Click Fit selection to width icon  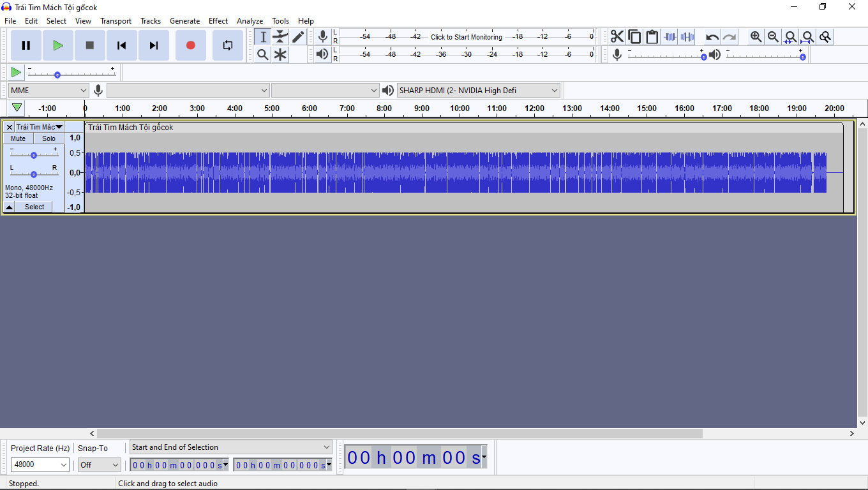(x=791, y=37)
